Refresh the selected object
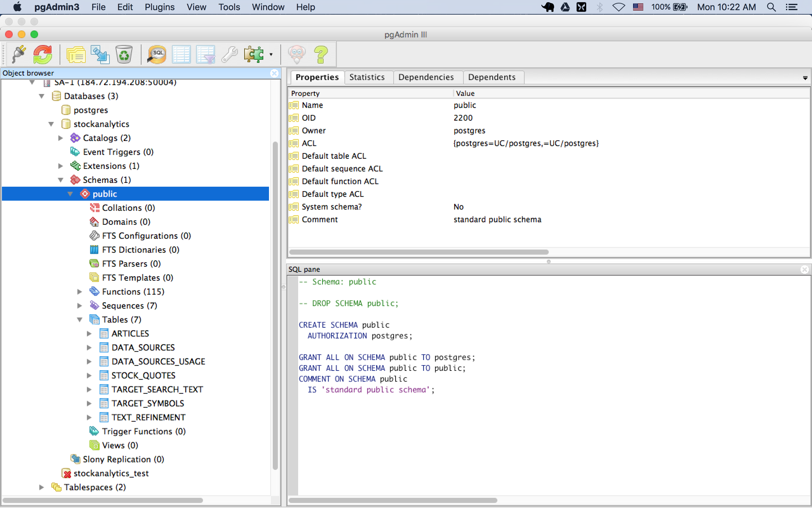The height and width of the screenshot is (508, 812). click(43, 54)
